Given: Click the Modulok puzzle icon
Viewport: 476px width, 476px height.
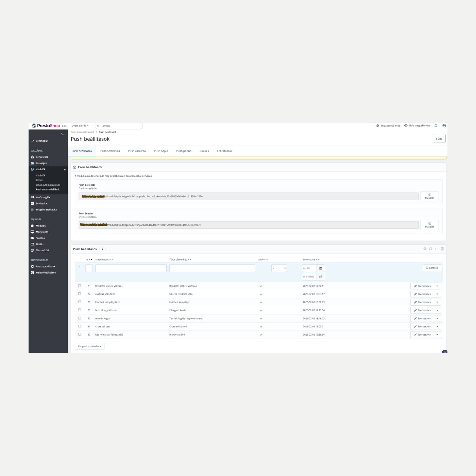Looking at the screenshot, I should tap(32, 226).
